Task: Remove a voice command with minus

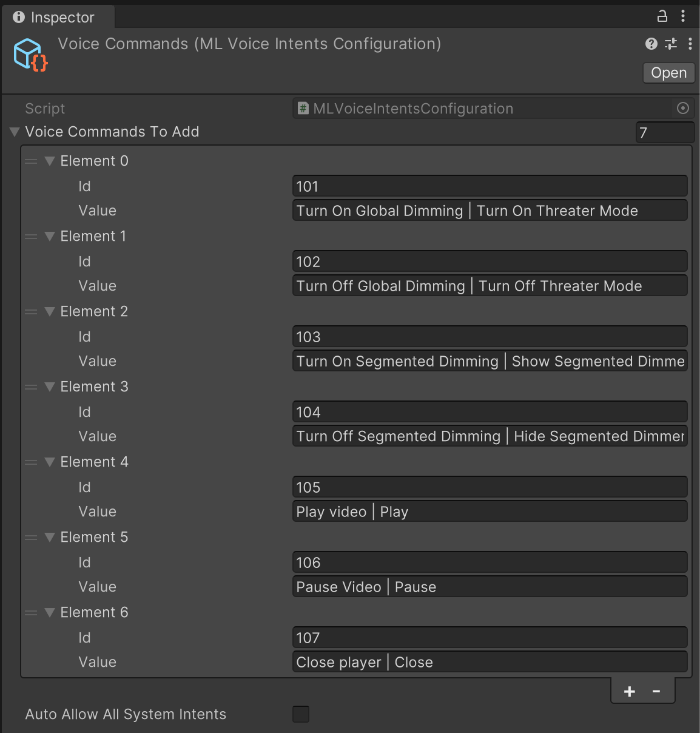Action: coord(656,691)
